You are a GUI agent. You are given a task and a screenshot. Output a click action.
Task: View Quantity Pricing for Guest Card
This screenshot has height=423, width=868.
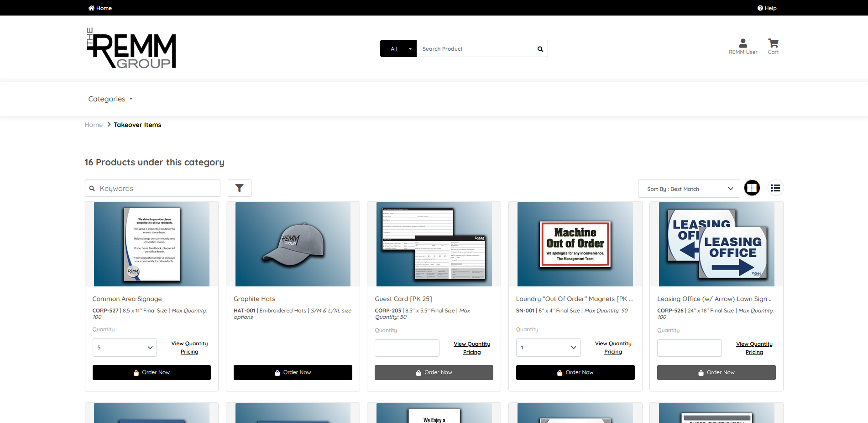471,348
